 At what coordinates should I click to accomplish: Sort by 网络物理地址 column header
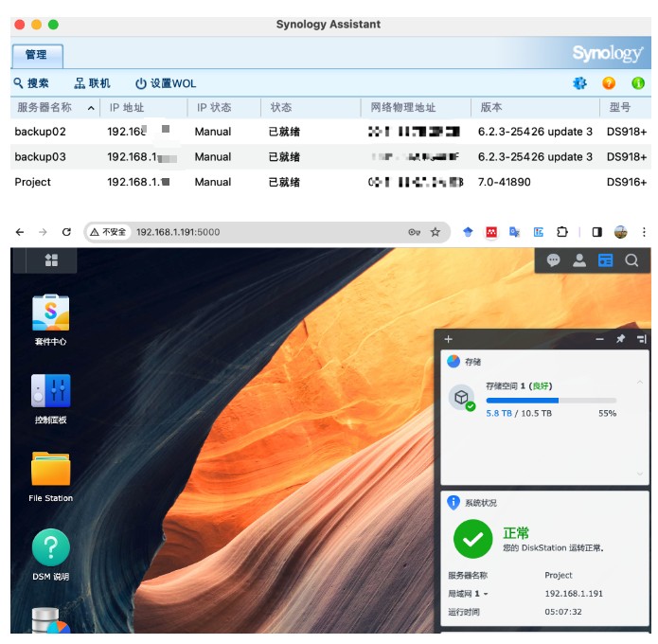coord(416,107)
